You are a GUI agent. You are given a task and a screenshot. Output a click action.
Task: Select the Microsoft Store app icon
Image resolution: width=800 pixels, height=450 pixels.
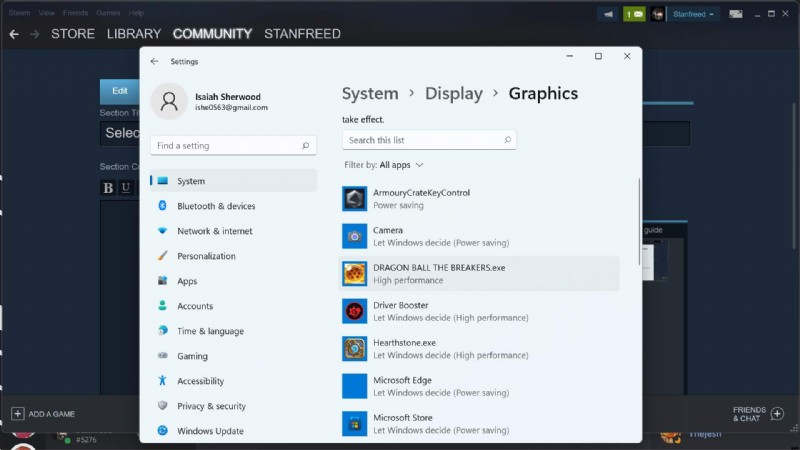point(354,423)
